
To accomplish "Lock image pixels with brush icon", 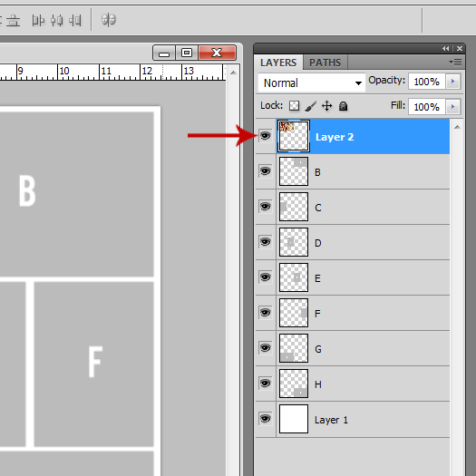I will tap(311, 106).
